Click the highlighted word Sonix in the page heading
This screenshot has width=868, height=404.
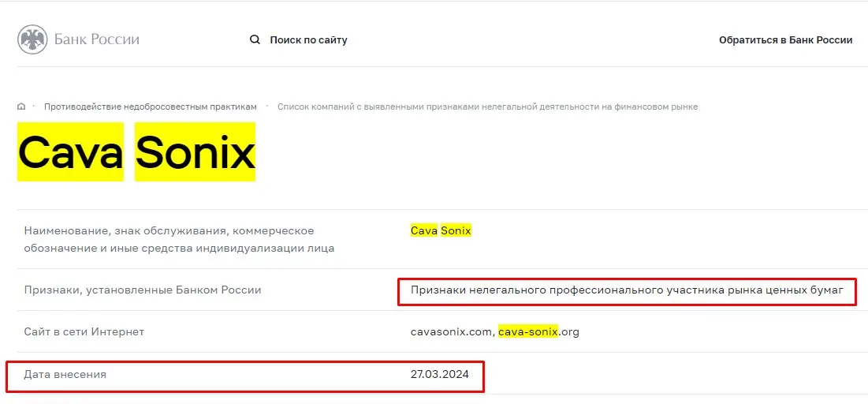[x=195, y=152]
